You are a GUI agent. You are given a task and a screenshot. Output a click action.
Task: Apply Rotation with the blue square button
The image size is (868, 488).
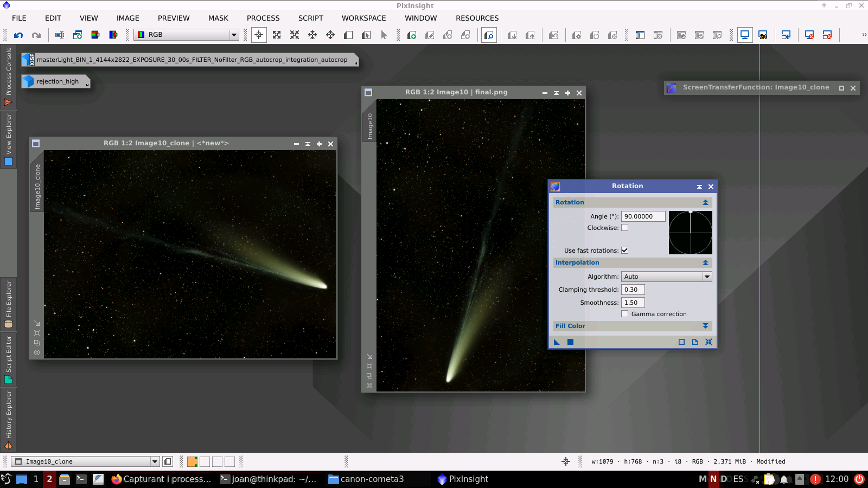[570, 342]
